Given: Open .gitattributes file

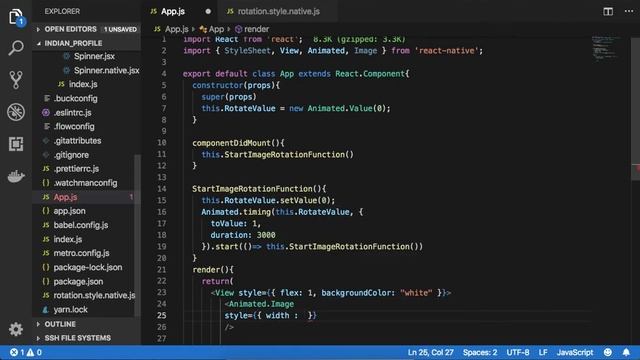Looking at the screenshot, I should [x=77, y=140].
